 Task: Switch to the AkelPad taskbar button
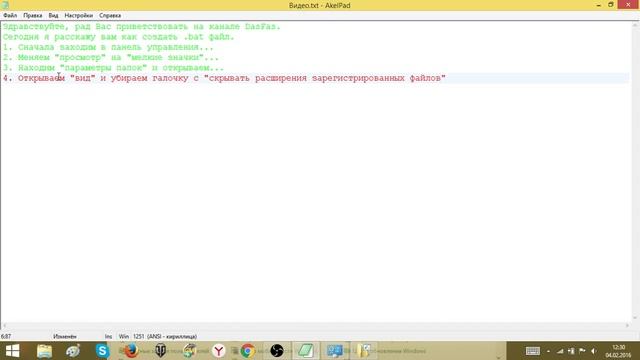306,351
